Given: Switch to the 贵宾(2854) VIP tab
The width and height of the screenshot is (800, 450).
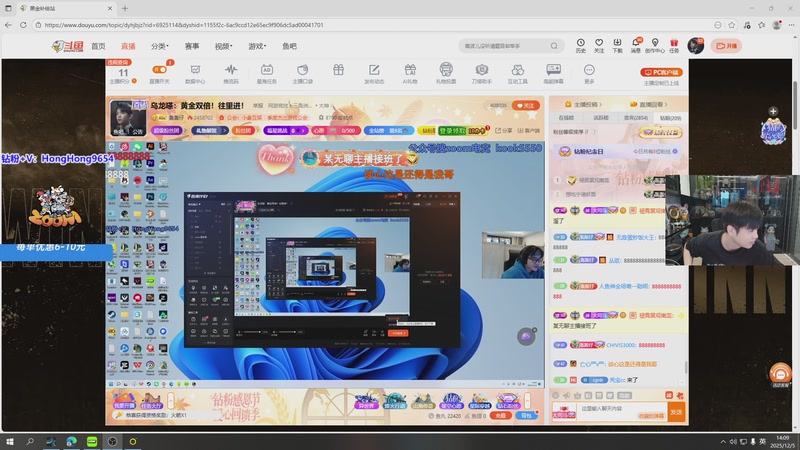Looking at the screenshot, I should (x=636, y=118).
